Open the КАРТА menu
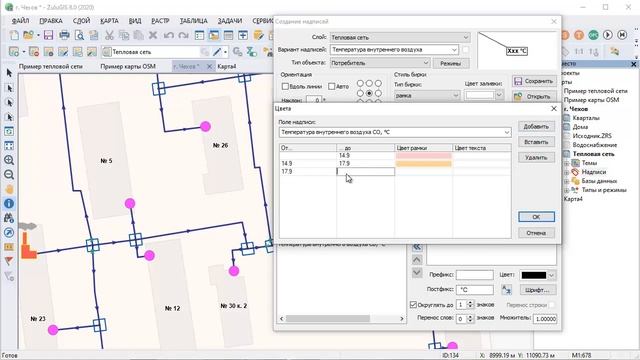The image size is (640, 360). click(109, 21)
